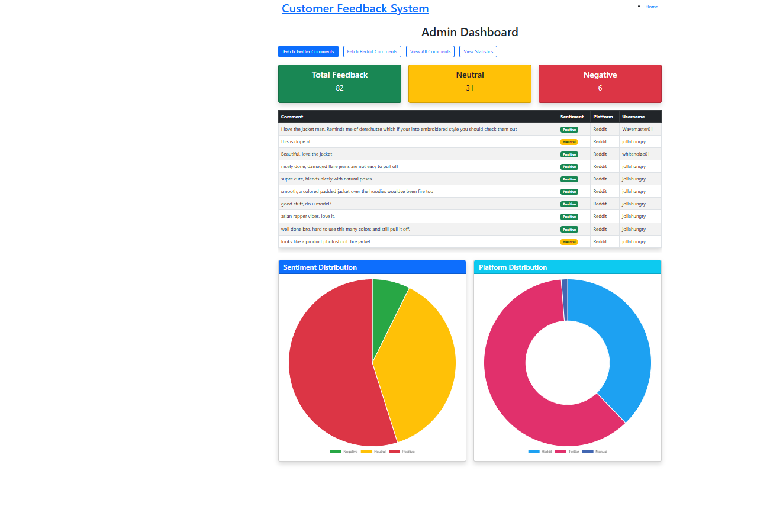Open the Customer Feedback System title link
This screenshot has height=532, width=770.
point(355,8)
